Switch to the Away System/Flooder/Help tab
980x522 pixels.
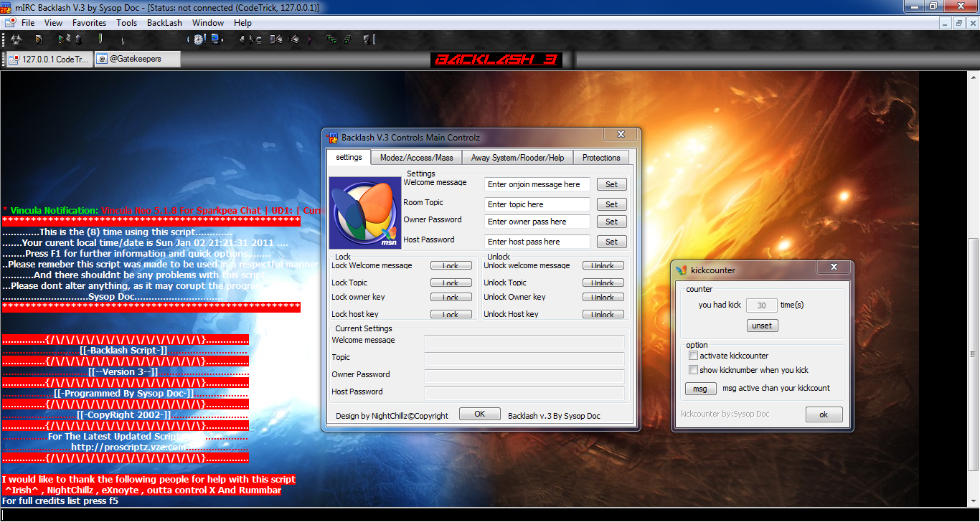517,158
